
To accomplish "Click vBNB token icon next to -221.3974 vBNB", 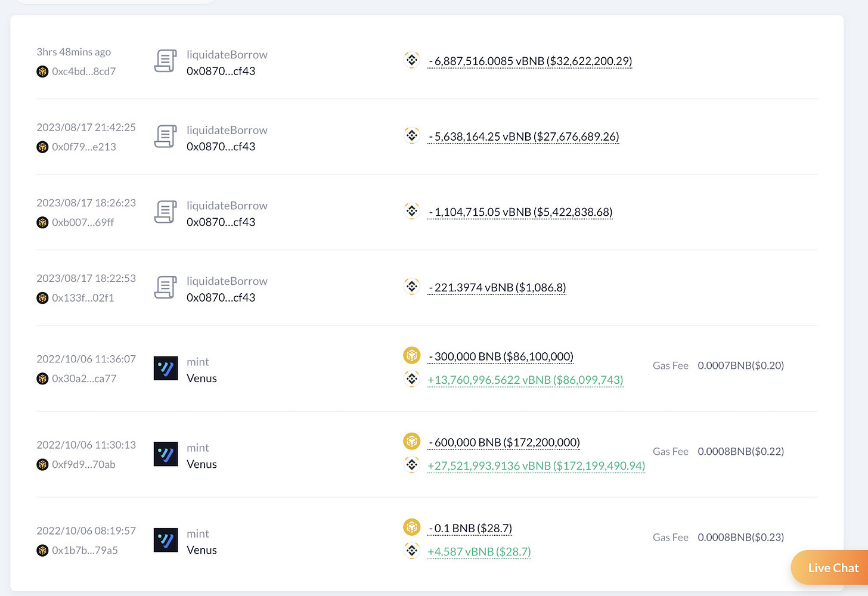I will click(x=412, y=287).
